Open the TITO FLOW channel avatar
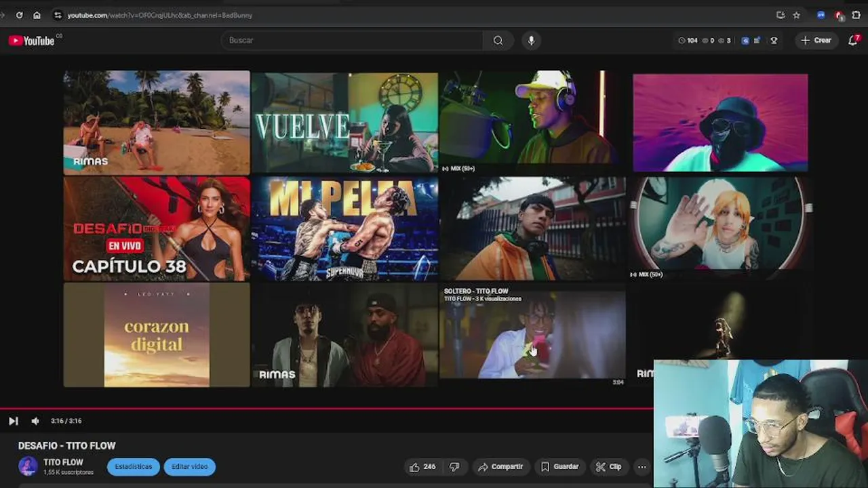868x488 pixels. pos(28,466)
